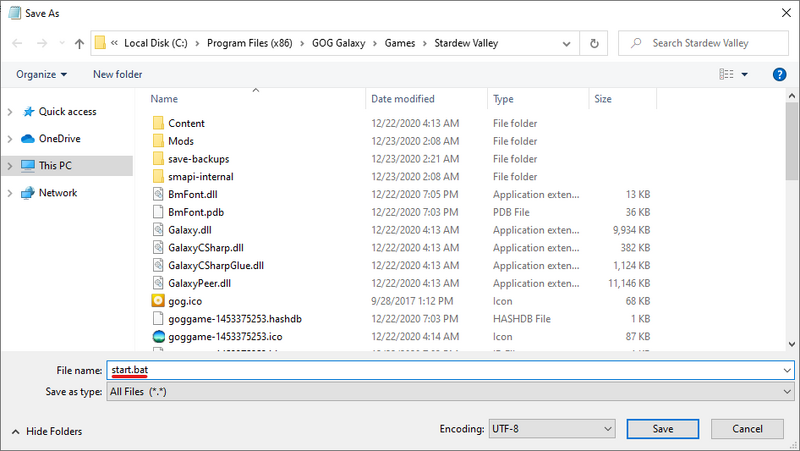
Task: Sort files by Date modified column
Action: pyautogui.click(x=403, y=99)
